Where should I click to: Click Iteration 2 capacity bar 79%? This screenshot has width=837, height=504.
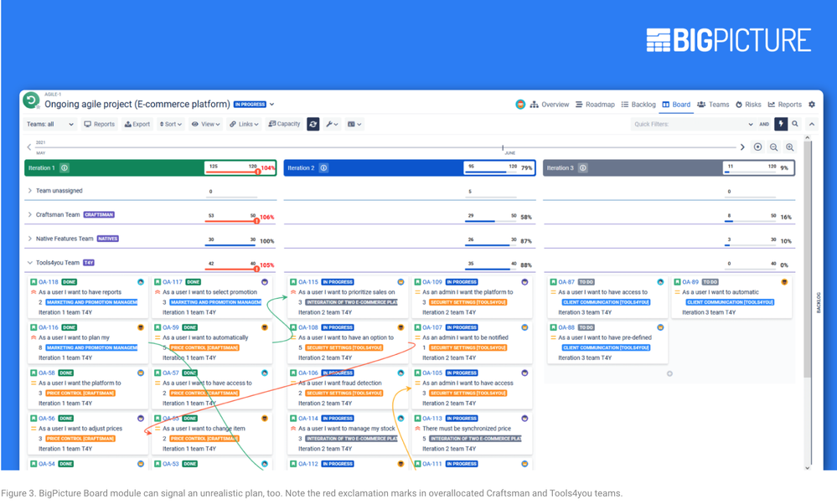click(x=499, y=168)
